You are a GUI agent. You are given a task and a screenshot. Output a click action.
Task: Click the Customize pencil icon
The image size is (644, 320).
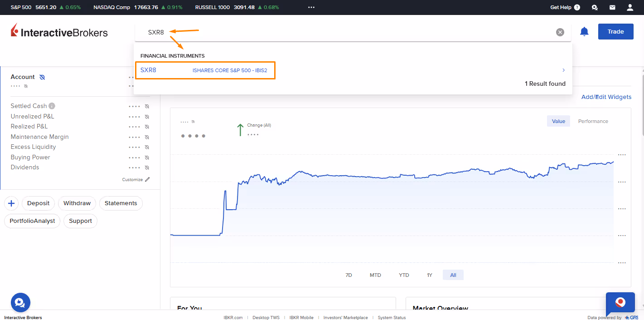coord(147,180)
